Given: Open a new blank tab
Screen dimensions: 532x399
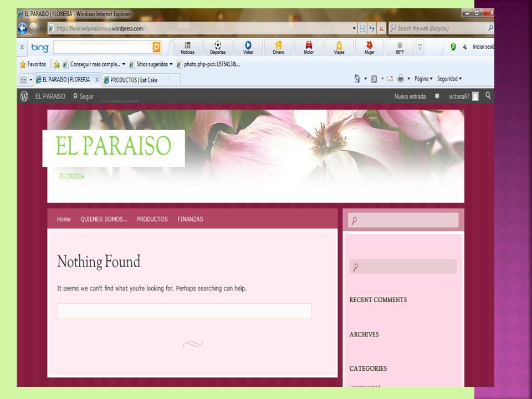Looking at the screenshot, I should (175, 80).
